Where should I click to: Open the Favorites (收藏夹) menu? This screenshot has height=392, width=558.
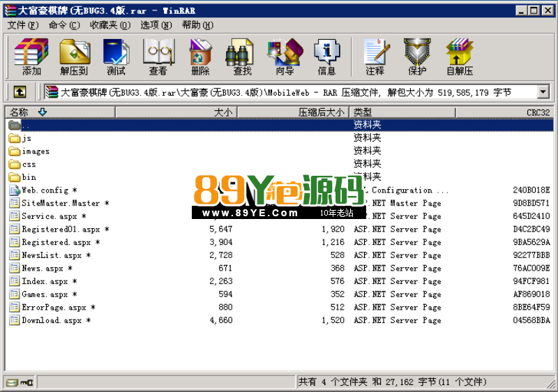tap(110, 25)
